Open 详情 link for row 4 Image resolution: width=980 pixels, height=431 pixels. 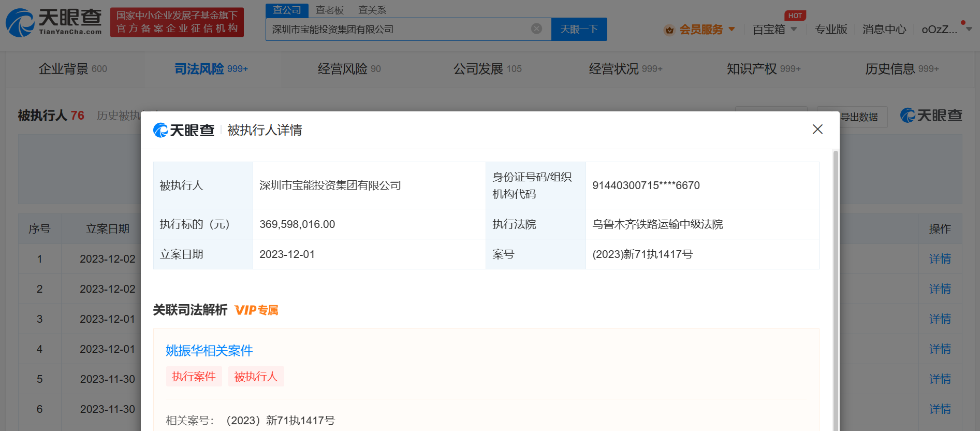(x=940, y=349)
